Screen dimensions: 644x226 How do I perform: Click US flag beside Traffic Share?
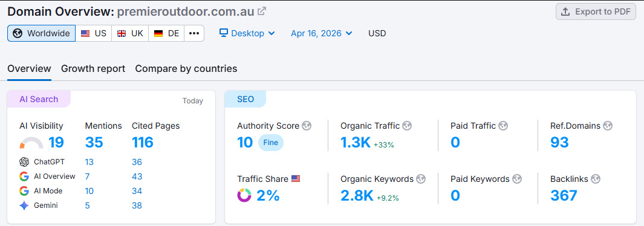[x=296, y=179]
